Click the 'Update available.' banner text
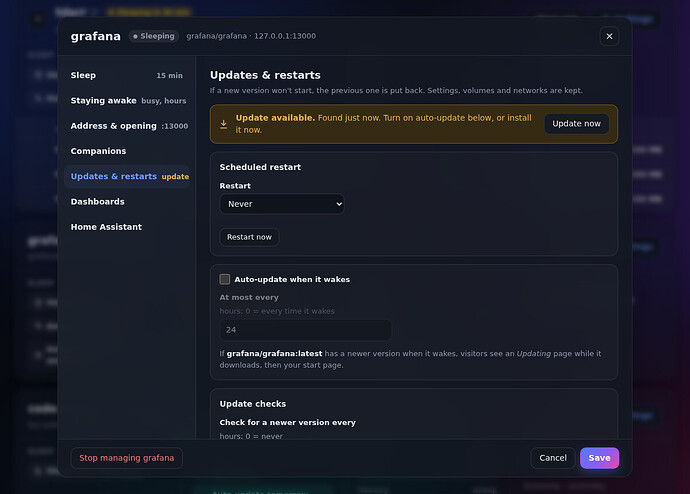The height and width of the screenshot is (494, 690). click(275, 118)
